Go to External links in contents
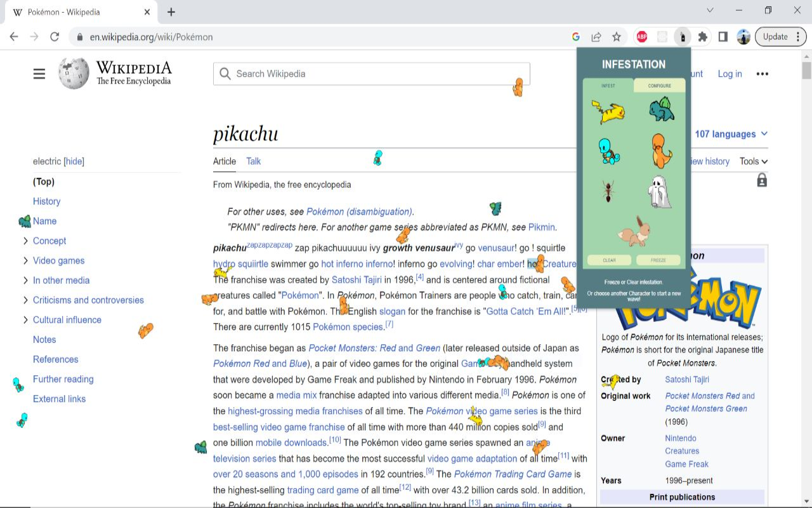Viewport: 812px width, 508px height. pos(59,399)
